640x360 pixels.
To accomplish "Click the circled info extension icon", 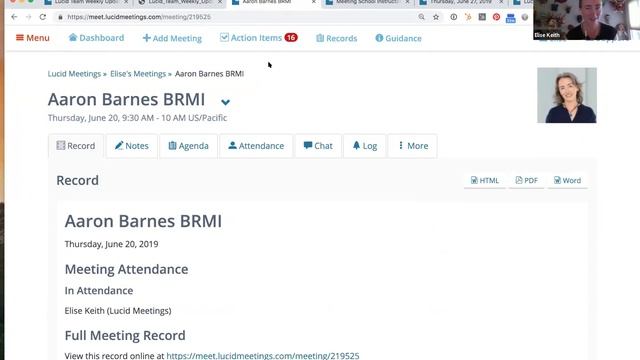I will tap(453, 17).
